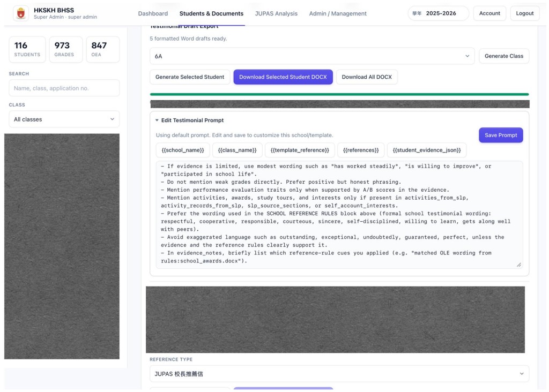
Task: Click Download Selected Student DOCX
Action: click(x=283, y=77)
